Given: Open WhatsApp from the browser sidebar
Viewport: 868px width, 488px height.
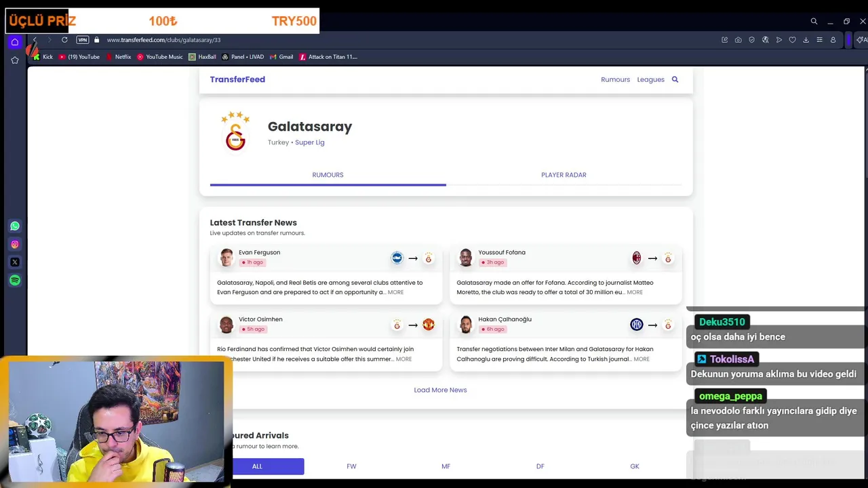Looking at the screenshot, I should point(15,226).
